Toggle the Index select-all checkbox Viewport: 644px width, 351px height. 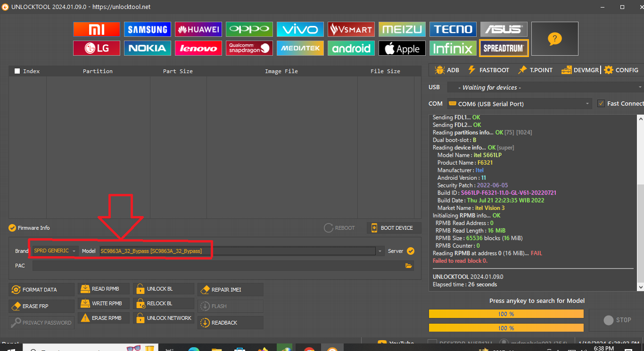(x=17, y=71)
